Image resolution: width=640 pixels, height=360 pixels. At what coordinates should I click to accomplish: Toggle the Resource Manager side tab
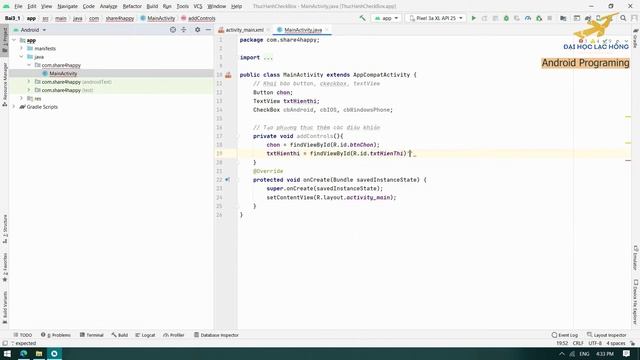pyautogui.click(x=4, y=84)
